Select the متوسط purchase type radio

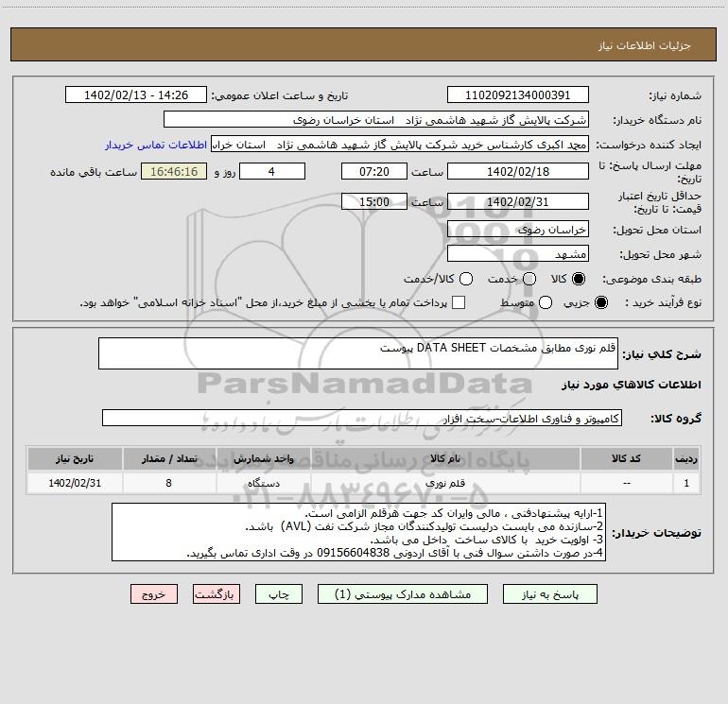pos(546,302)
